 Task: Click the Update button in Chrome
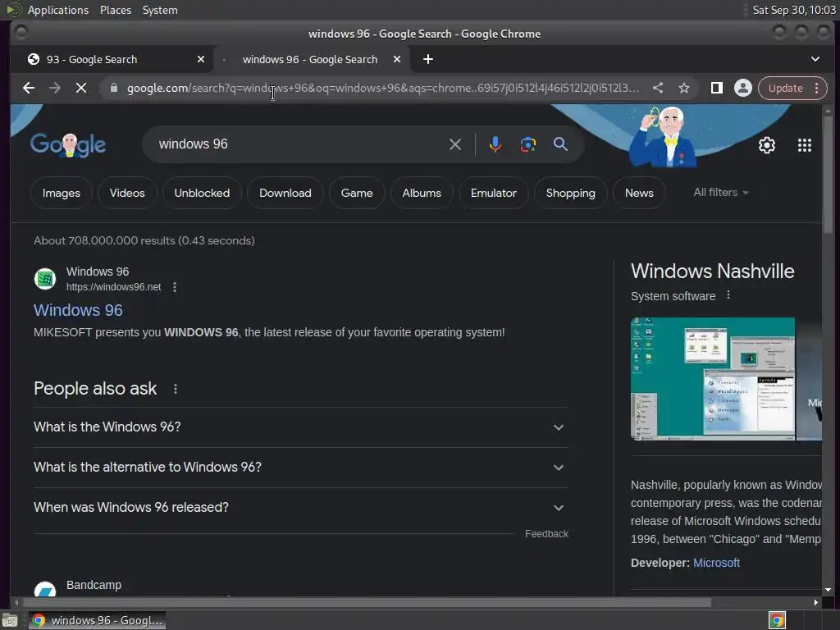(785, 88)
